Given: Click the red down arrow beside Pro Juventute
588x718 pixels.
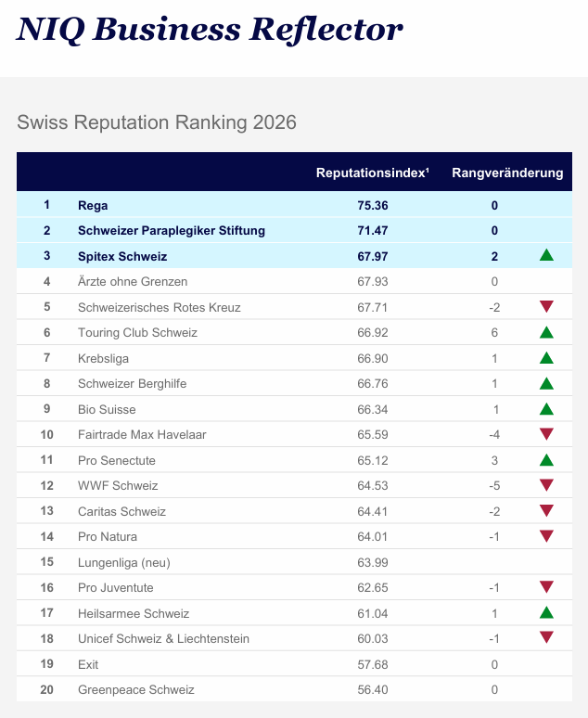Looking at the screenshot, I should coord(546,587).
